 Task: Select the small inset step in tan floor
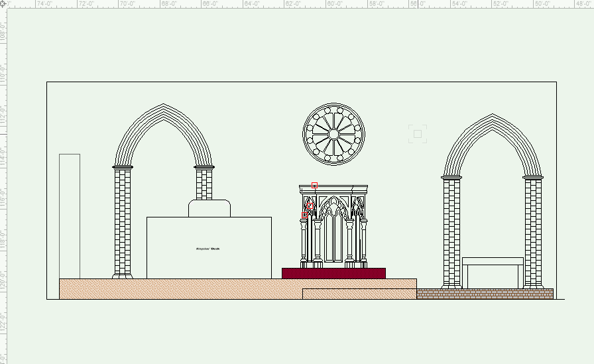[359, 294]
